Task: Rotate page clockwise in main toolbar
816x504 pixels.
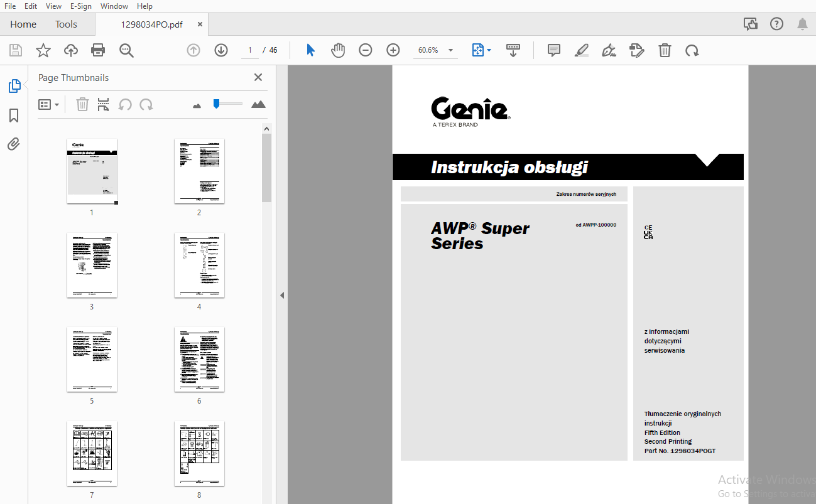Action: click(692, 50)
